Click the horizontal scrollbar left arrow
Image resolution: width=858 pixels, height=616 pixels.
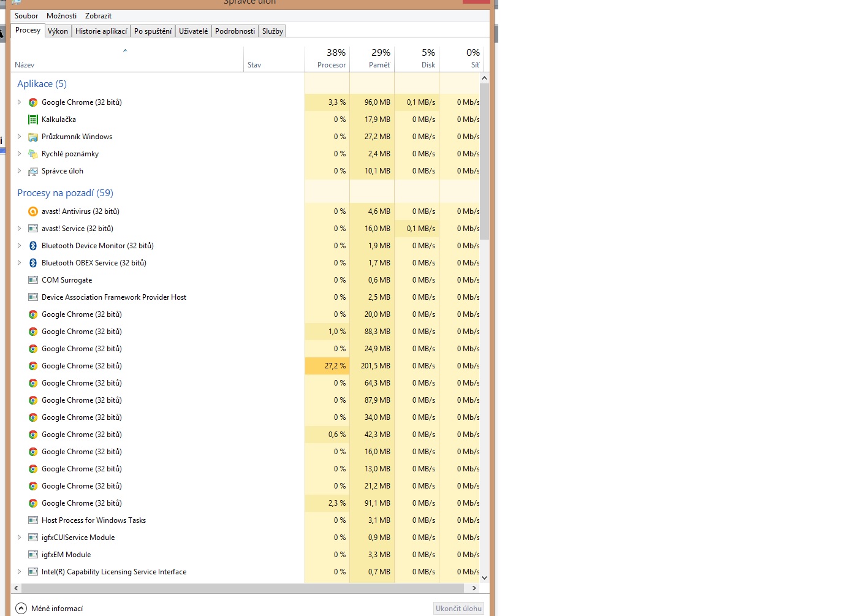tap(16, 588)
